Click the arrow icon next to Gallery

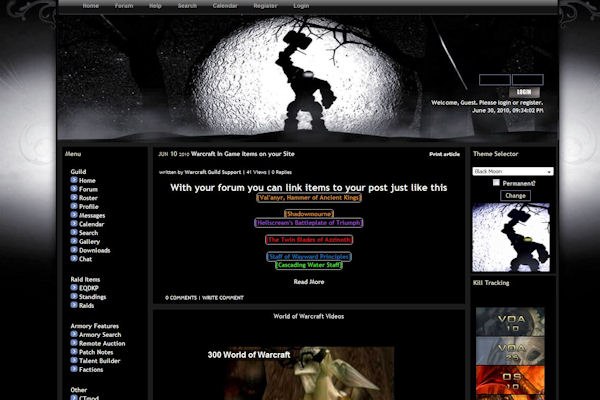tap(74, 241)
